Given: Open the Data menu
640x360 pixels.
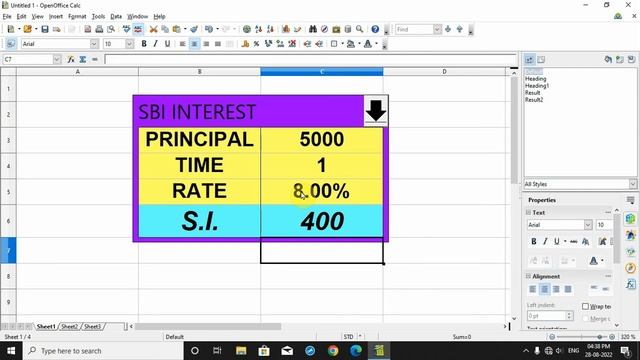Looking at the screenshot, I should (x=116, y=16).
